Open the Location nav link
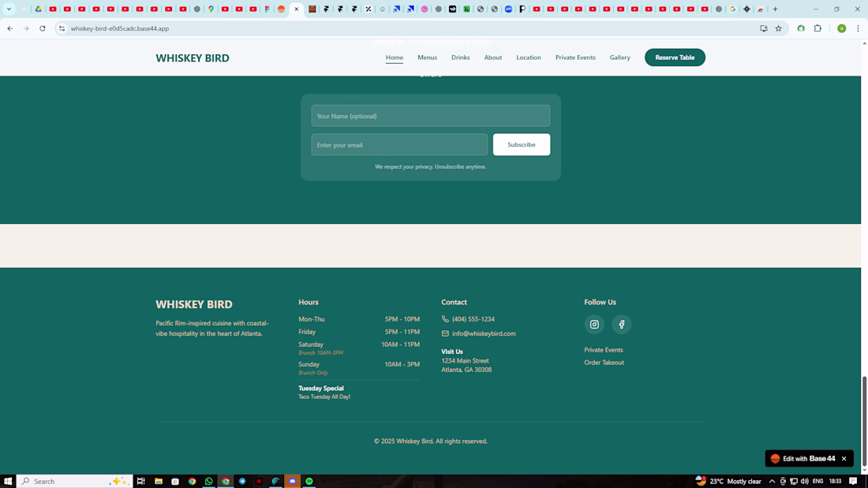This screenshot has width=868, height=488. (x=529, y=58)
